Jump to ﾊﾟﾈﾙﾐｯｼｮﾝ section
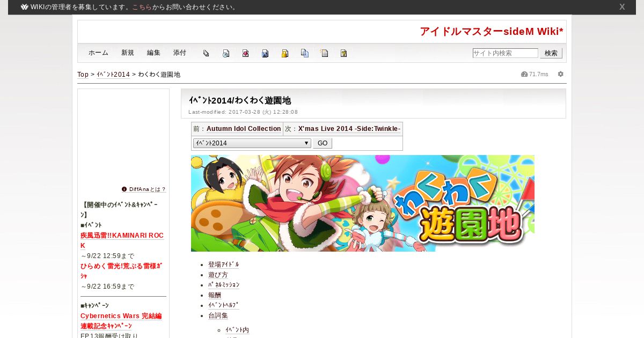The image size is (644, 338). pyautogui.click(x=224, y=285)
